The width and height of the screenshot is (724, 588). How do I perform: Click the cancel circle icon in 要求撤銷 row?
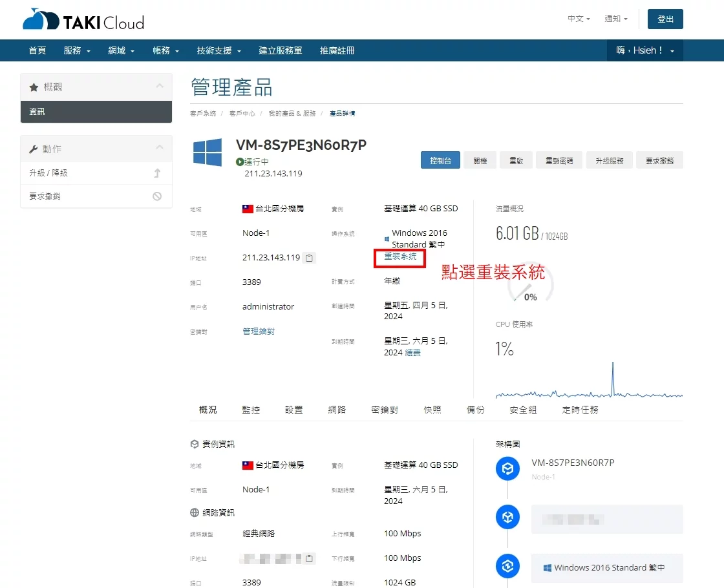coord(157,196)
